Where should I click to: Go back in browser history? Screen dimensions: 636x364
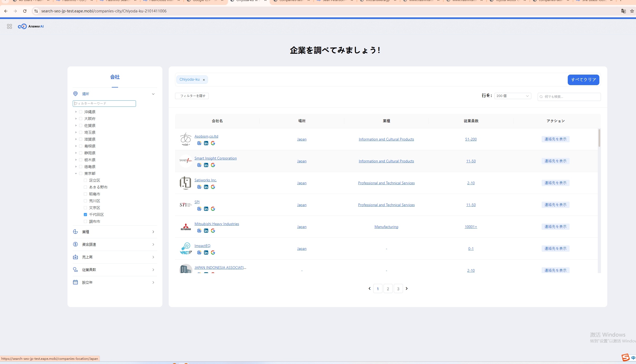coord(6,11)
